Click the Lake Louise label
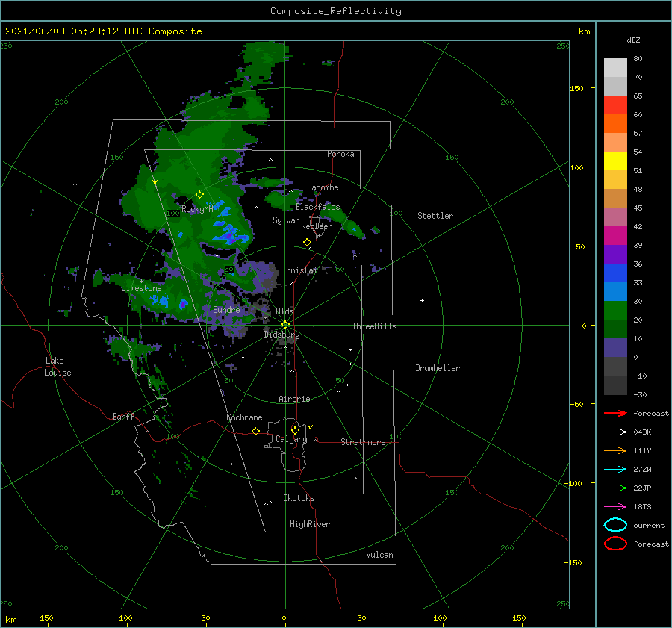 tap(57, 367)
